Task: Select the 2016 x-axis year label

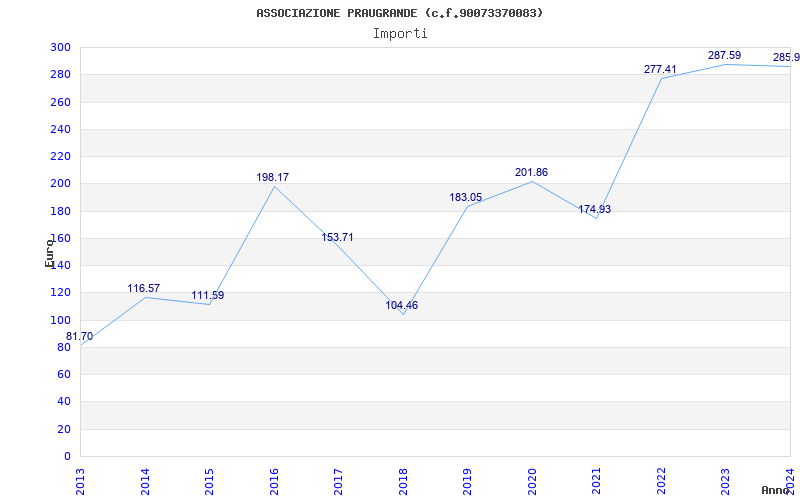Action: (274, 482)
